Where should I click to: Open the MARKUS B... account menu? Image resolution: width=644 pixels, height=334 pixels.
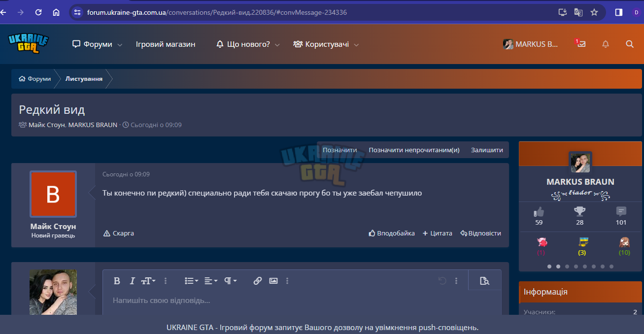coord(531,44)
